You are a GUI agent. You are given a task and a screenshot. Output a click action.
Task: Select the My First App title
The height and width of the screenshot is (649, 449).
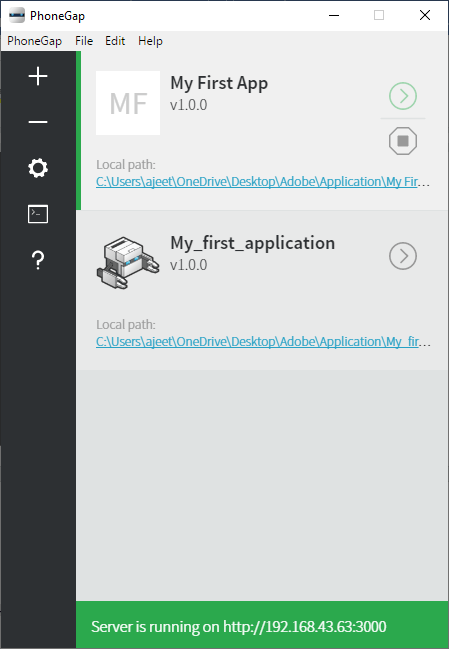(219, 83)
